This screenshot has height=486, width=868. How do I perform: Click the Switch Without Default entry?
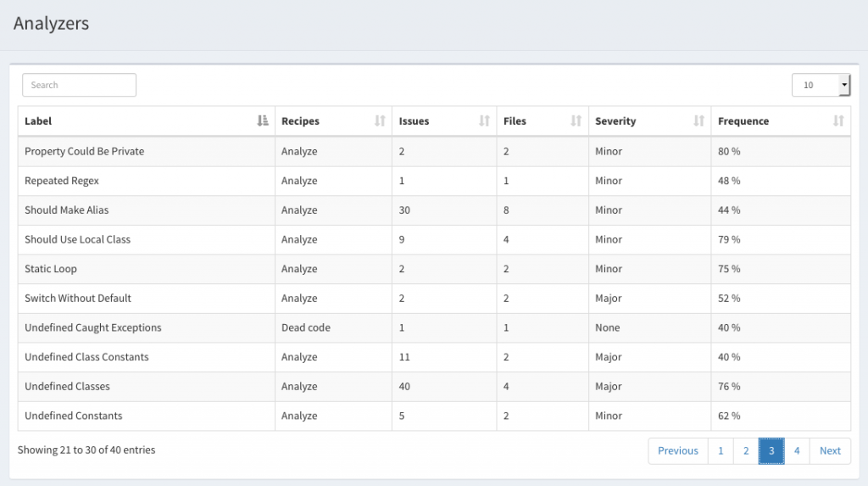pyautogui.click(x=78, y=299)
